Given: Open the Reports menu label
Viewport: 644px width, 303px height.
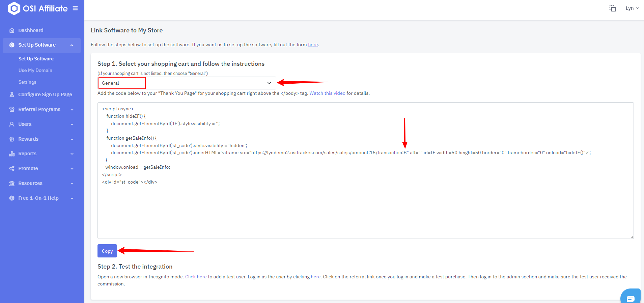Looking at the screenshot, I should click(27, 154).
